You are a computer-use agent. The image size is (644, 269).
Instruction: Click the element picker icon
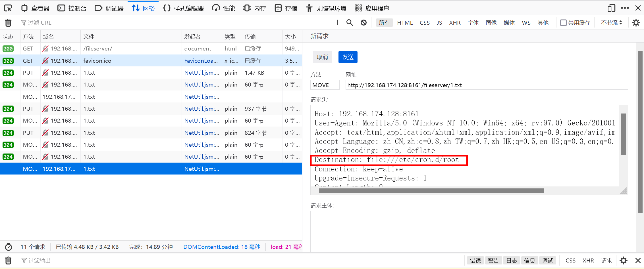[8, 8]
